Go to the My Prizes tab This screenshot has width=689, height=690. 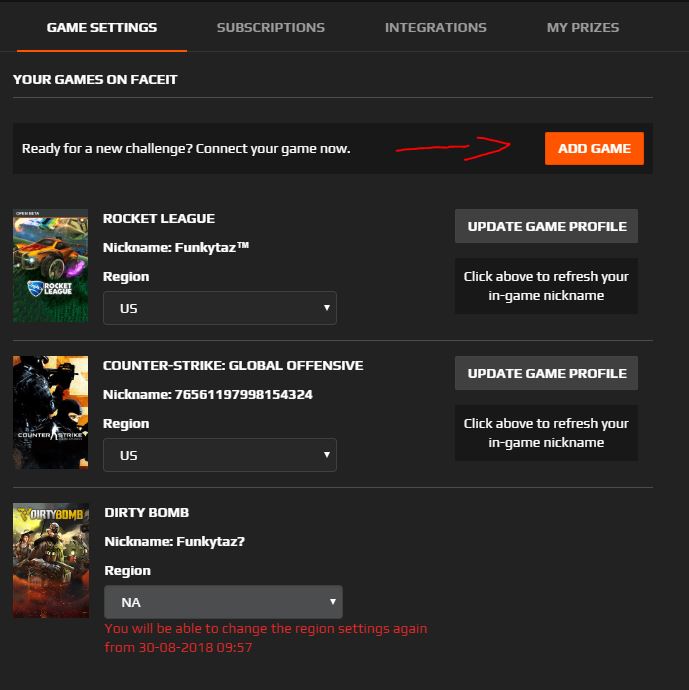point(583,27)
